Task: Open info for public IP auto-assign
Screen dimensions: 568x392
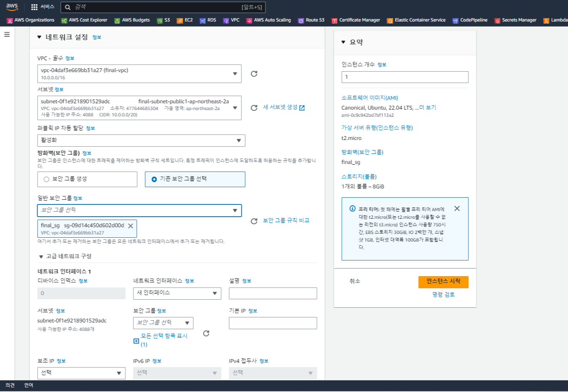Action: coord(90,129)
